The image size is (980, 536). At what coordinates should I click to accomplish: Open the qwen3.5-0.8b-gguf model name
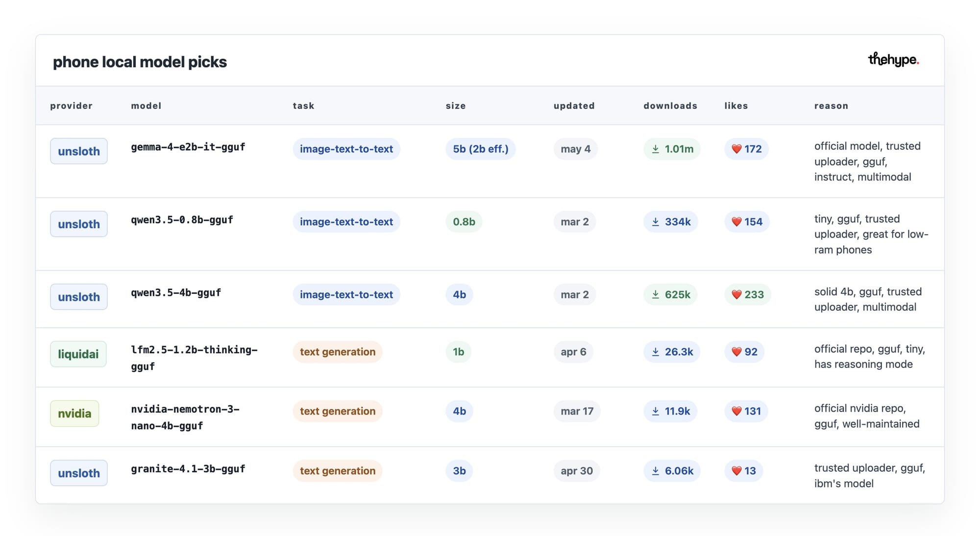[182, 220]
